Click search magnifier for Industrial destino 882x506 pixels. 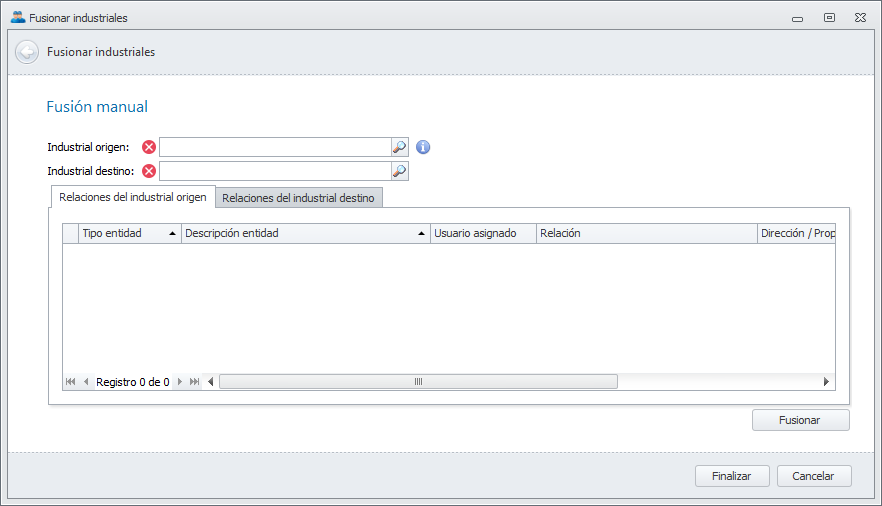[x=399, y=171]
